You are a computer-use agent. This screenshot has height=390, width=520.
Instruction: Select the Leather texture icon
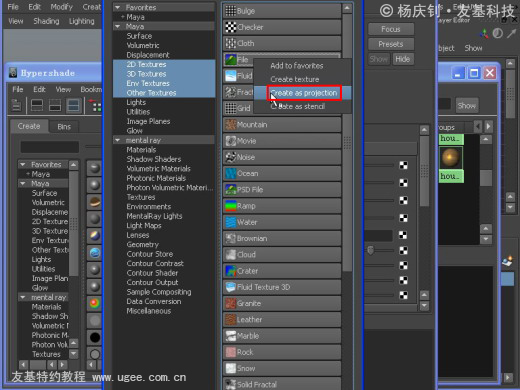click(x=231, y=320)
